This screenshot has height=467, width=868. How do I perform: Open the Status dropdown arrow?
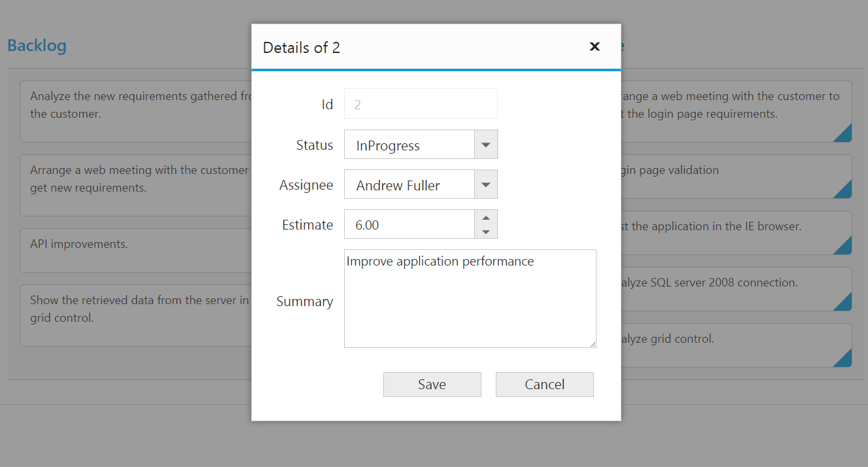point(485,145)
